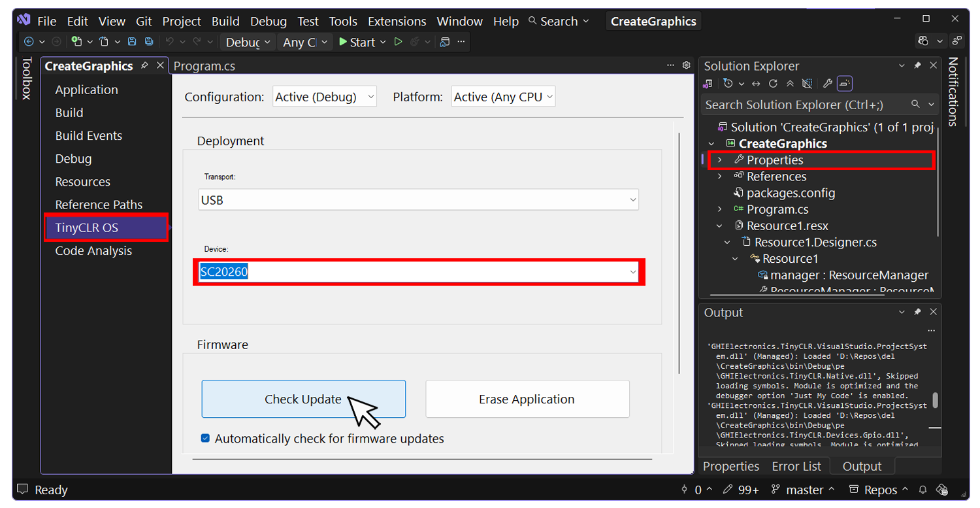The image size is (980, 508).
Task: Undo the last action via toolbar
Action: click(x=169, y=42)
